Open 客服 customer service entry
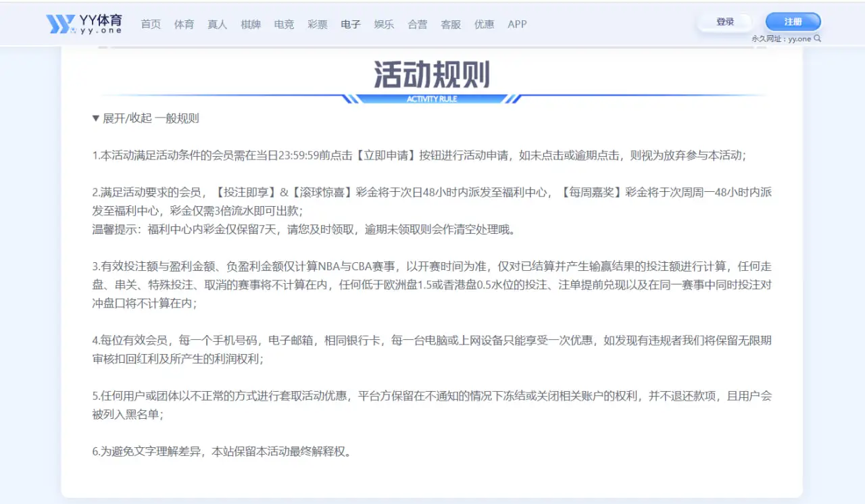The image size is (865, 504). pyautogui.click(x=451, y=24)
